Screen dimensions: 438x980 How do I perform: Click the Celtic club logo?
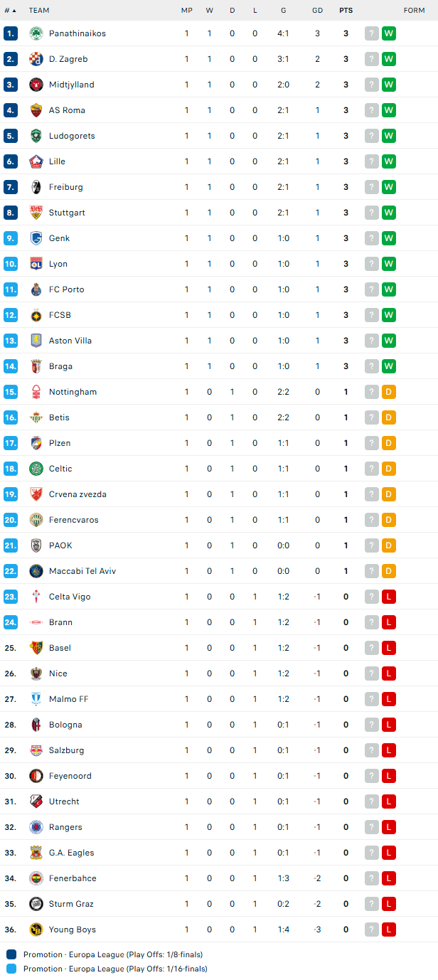click(36, 469)
